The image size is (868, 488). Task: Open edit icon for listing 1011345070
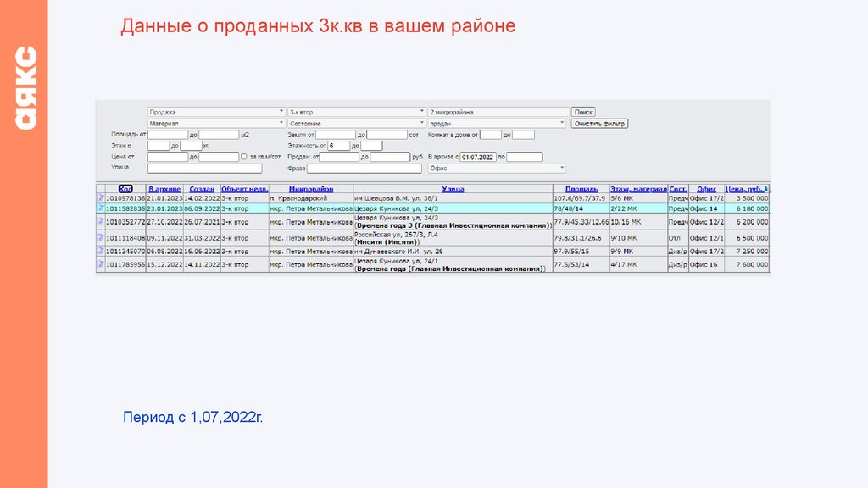[x=101, y=251]
